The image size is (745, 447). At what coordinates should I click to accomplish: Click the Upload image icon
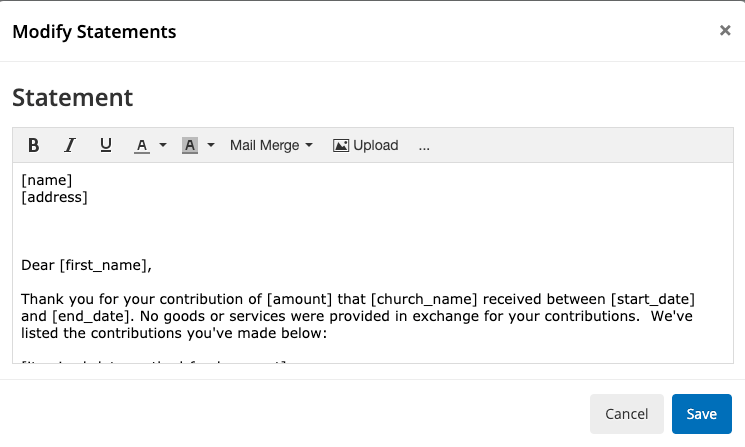(341, 145)
